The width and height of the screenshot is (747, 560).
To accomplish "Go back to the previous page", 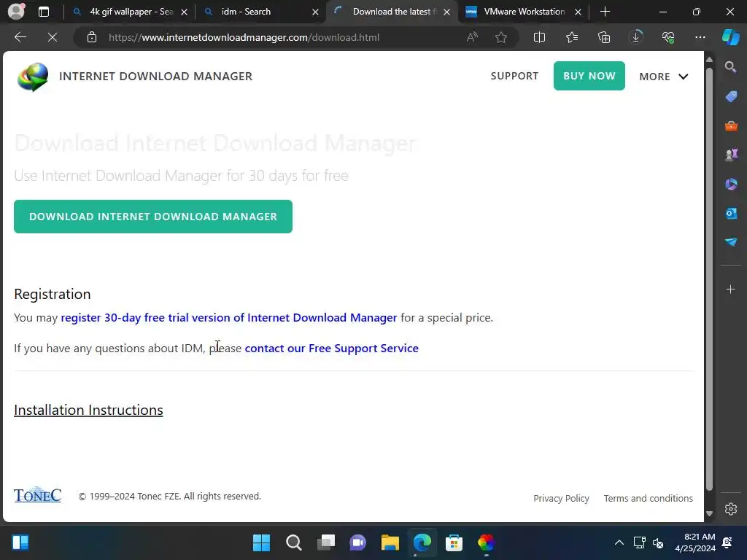I will pos(20,37).
